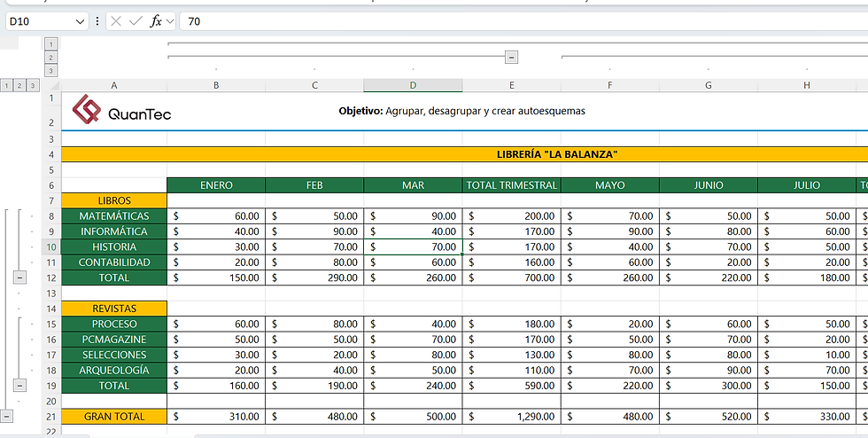This screenshot has height=438, width=868.
Task: Collapse the column group above TOTAL TRIMESTRAL
Action: [512, 57]
